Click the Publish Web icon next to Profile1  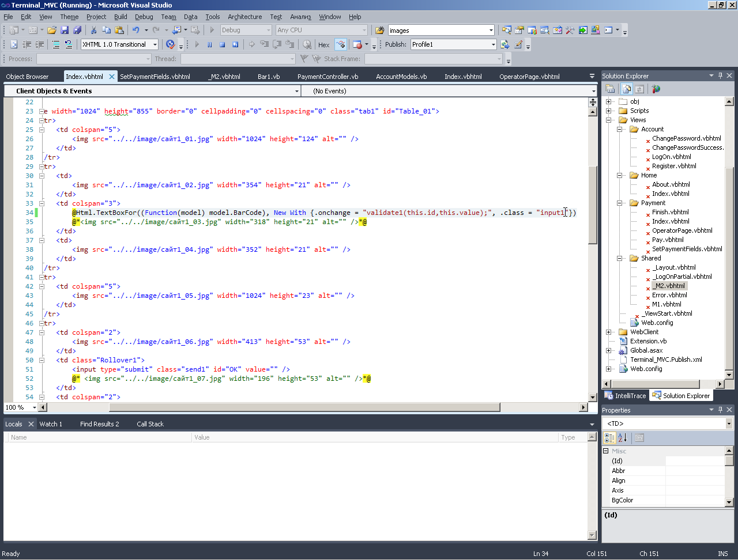point(505,44)
